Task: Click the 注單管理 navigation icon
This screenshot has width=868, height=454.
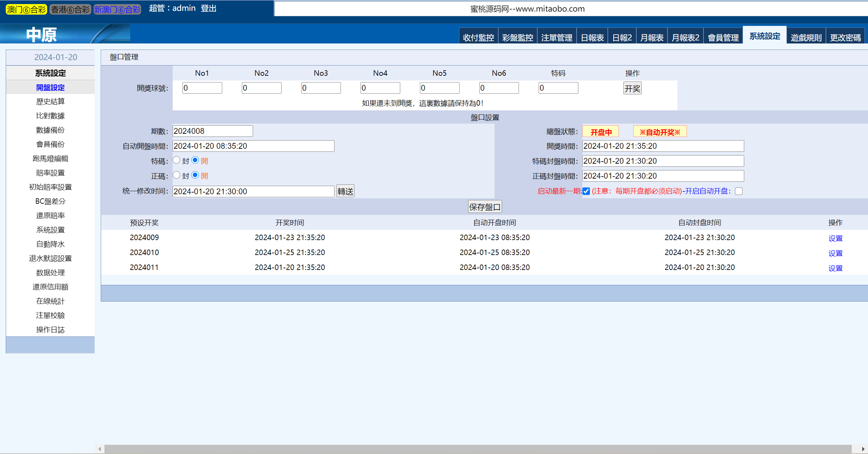Action: click(x=556, y=37)
